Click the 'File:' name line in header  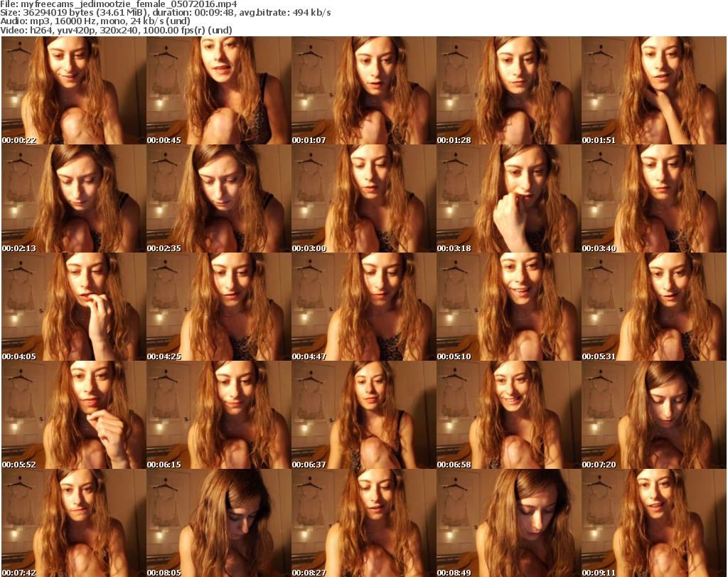119,4
